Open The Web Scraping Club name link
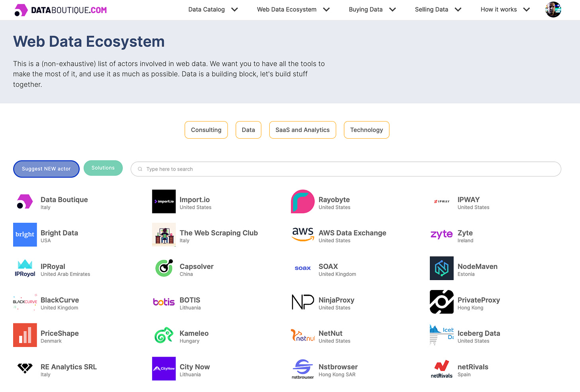The image size is (580, 392). pos(219,233)
